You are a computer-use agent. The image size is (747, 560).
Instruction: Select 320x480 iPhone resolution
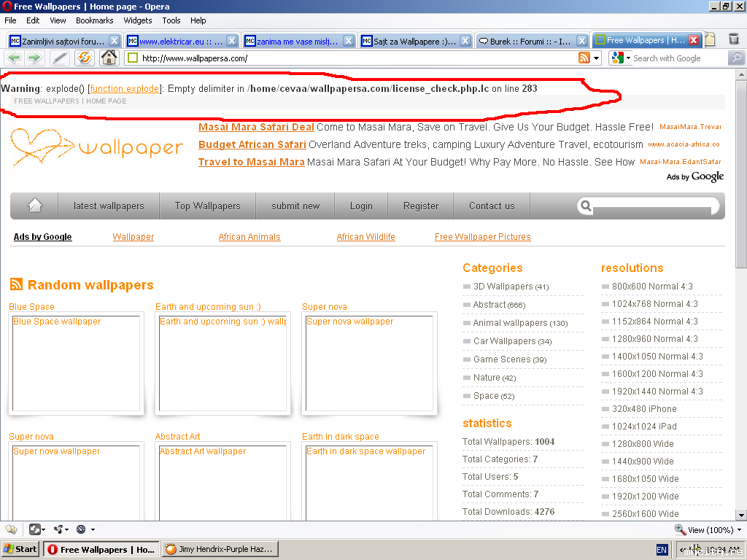tap(644, 408)
